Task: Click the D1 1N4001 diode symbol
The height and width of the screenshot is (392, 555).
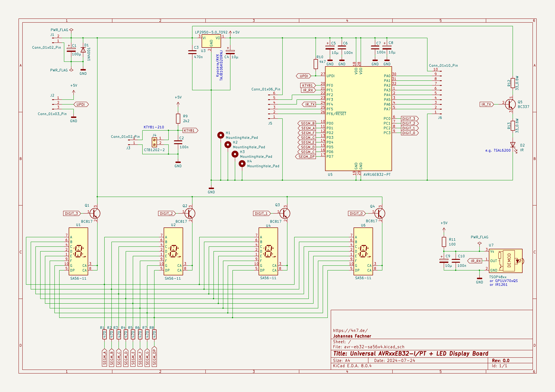Action: click(x=83, y=50)
